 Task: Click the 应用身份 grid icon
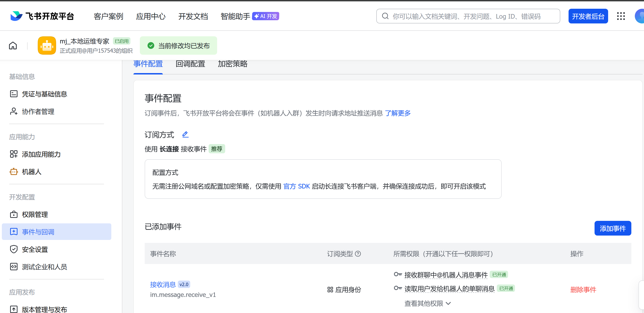[x=330, y=290]
